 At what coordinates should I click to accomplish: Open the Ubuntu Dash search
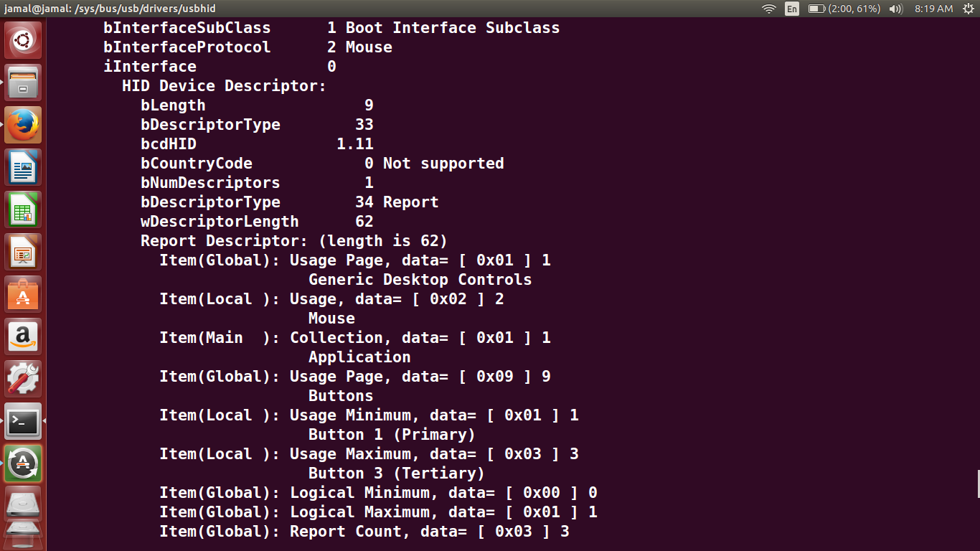click(x=23, y=40)
